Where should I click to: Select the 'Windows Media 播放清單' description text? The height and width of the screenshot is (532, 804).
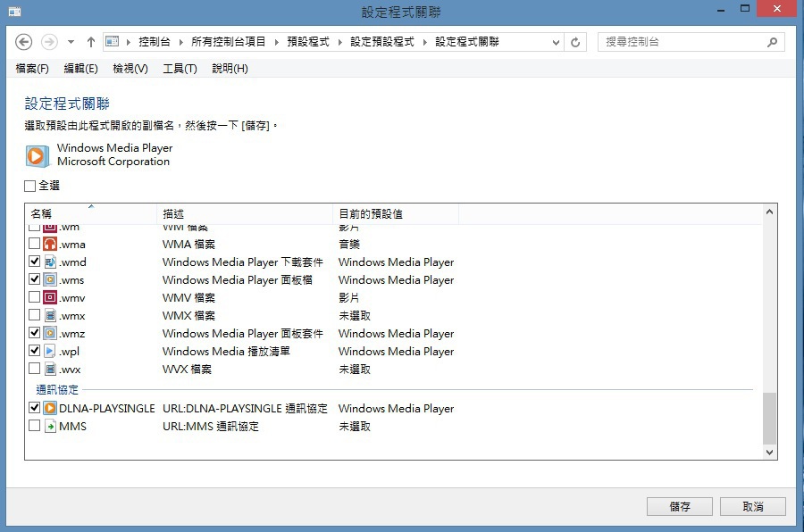[226, 351]
